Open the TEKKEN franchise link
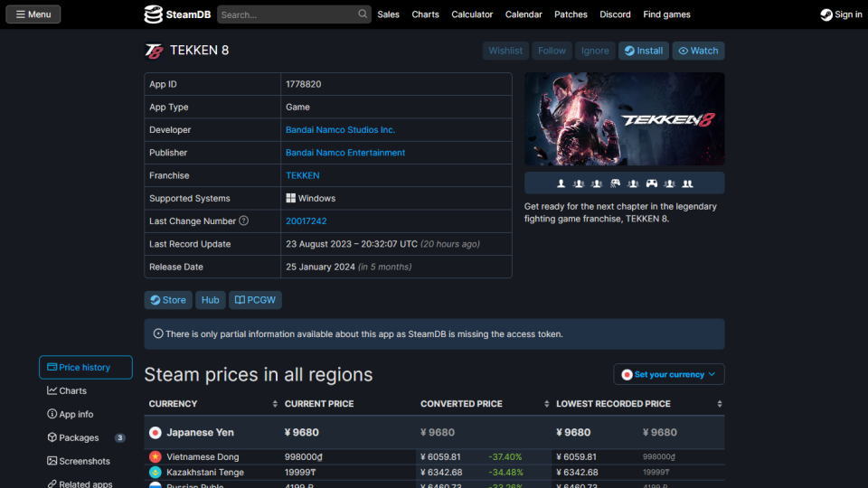 [x=302, y=175]
